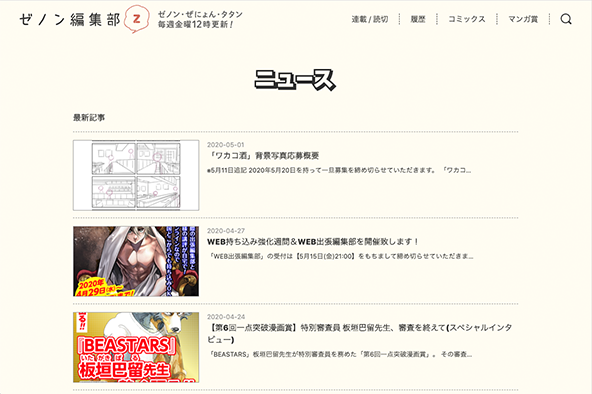Open the 履歴 menu item
The height and width of the screenshot is (394, 592).
[418, 19]
